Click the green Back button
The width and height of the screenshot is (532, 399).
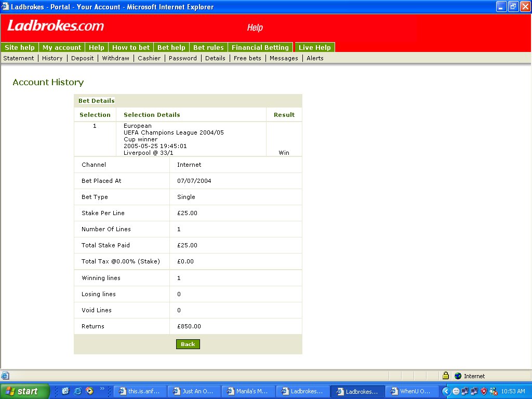[188, 344]
